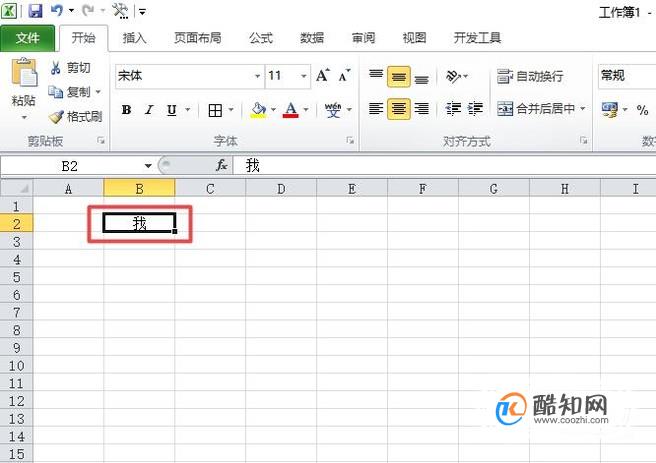Toggle middle vertical align

pos(399,77)
